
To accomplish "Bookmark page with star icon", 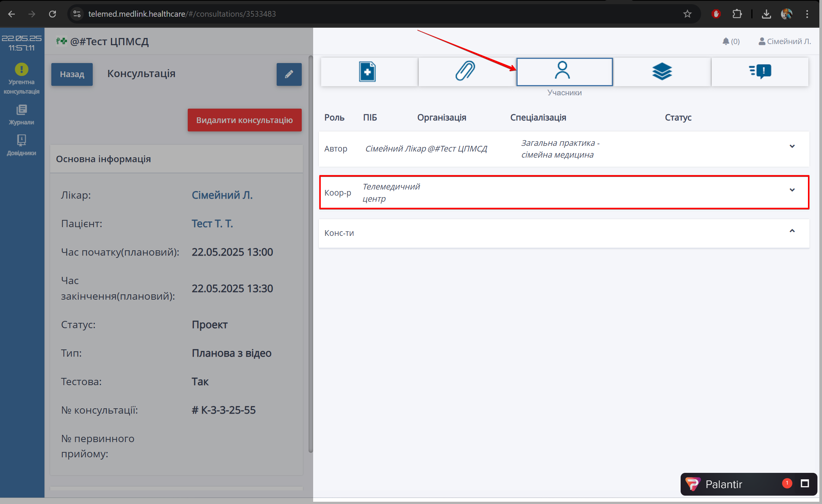I will coord(687,14).
